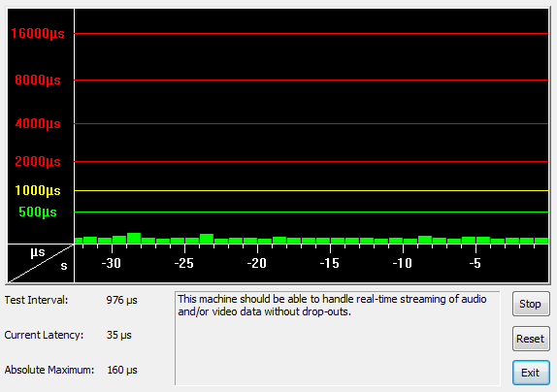Click the -10 seconds axis marker
The width and height of the screenshot is (557, 392).
(x=403, y=264)
